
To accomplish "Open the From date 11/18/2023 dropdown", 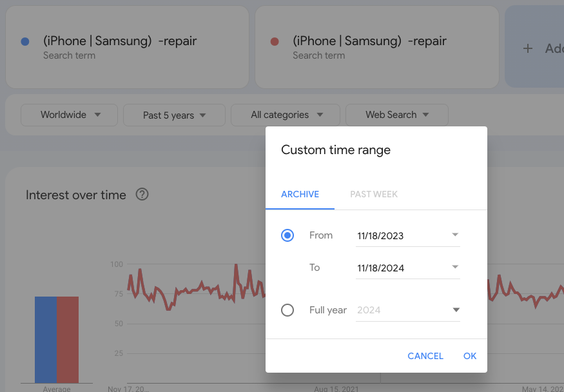I will click(x=408, y=236).
